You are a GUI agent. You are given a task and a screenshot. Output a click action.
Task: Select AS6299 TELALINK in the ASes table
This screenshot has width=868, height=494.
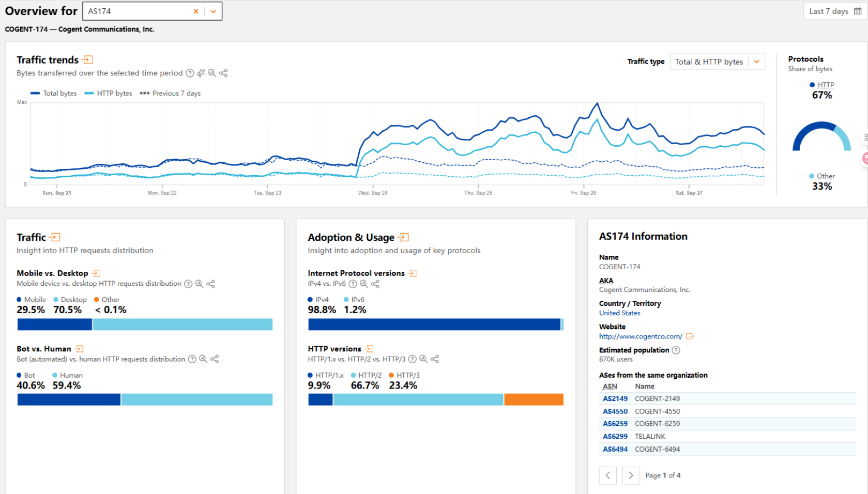point(615,437)
